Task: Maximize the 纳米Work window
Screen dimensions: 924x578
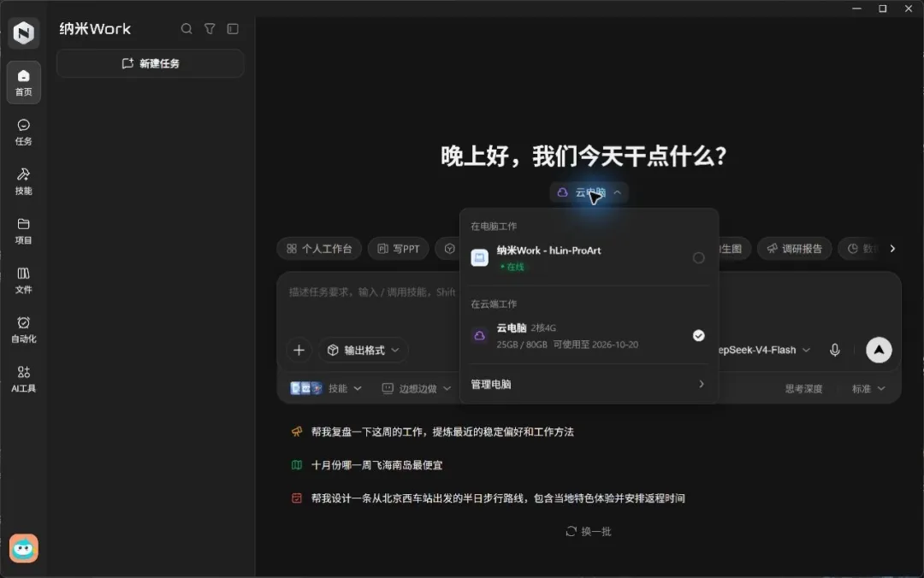Action: point(883,9)
